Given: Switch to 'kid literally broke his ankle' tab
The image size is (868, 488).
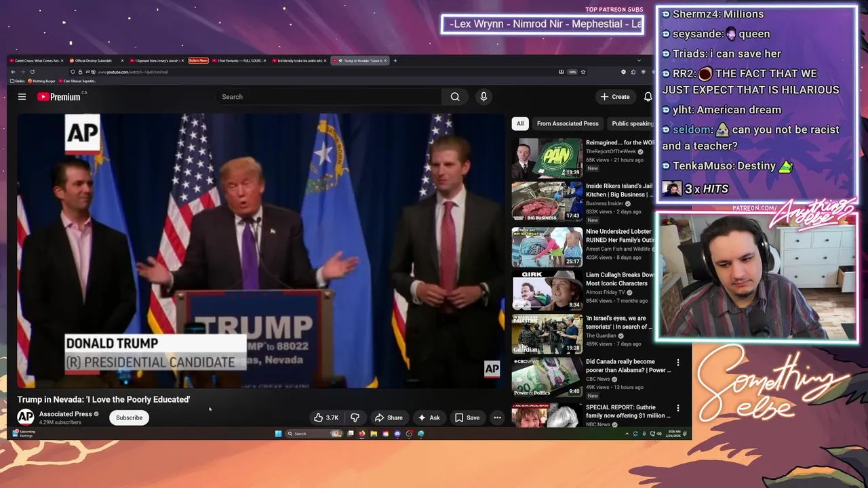Looking at the screenshot, I should [x=298, y=60].
